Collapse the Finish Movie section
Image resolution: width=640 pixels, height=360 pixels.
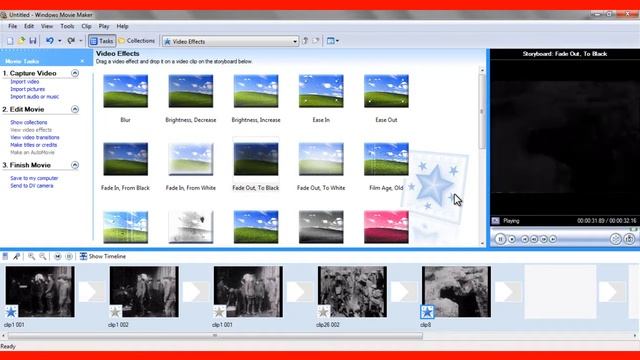tap(75, 165)
